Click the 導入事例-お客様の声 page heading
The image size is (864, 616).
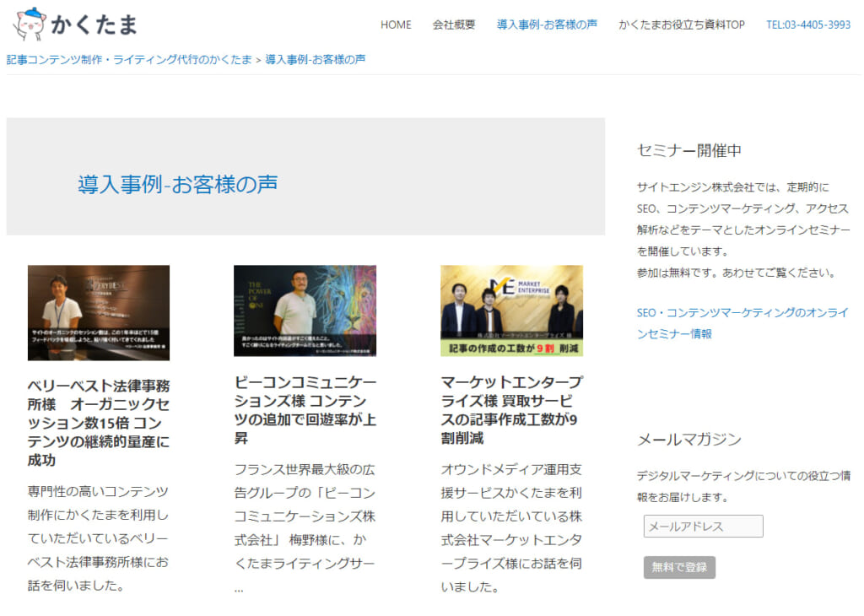[177, 184]
